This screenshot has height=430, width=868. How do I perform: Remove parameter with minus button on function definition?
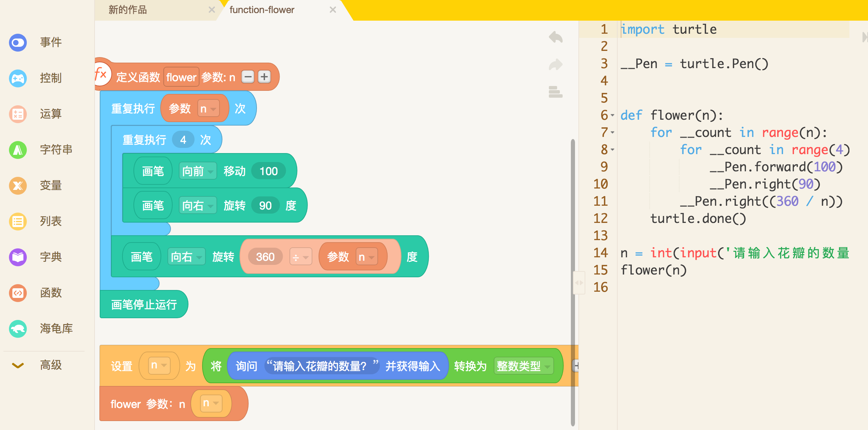(248, 77)
